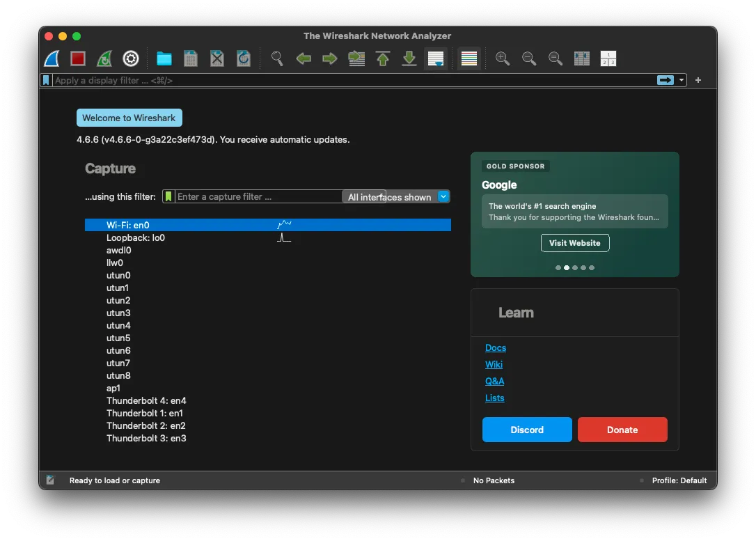Click Visit Website on sponsor card

(575, 243)
